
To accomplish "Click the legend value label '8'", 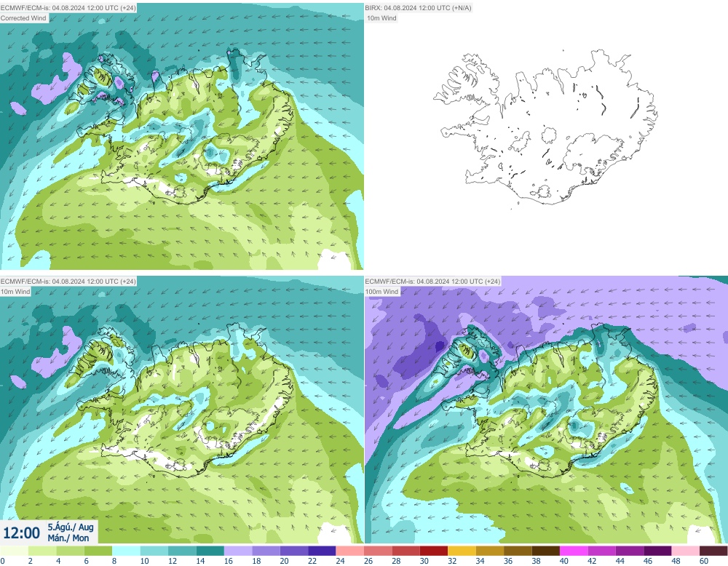I will pos(114,561).
